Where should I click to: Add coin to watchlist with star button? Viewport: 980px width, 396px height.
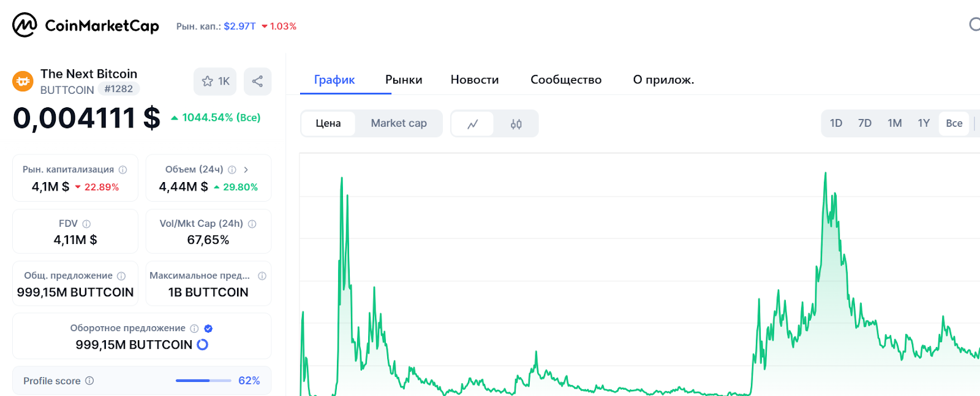[215, 81]
